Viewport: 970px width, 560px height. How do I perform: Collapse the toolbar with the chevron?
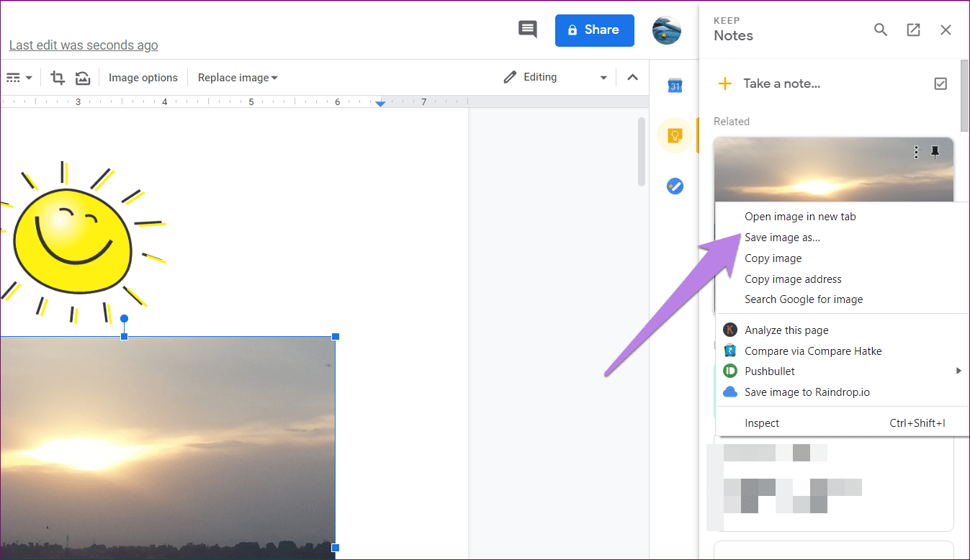632,77
